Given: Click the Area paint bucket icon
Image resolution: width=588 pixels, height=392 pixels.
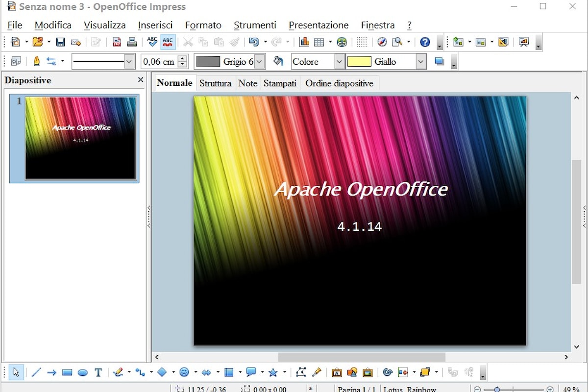Looking at the screenshot, I should click(x=278, y=61).
